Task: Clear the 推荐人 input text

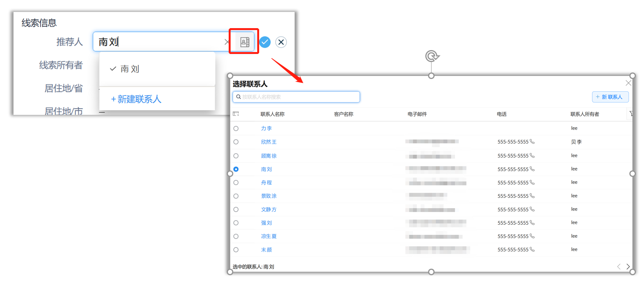Action: point(227,42)
